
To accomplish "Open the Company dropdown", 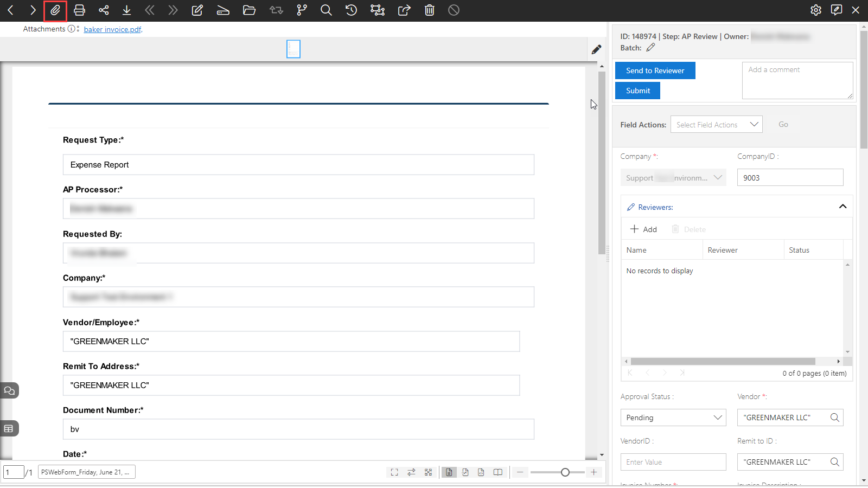I will (673, 178).
